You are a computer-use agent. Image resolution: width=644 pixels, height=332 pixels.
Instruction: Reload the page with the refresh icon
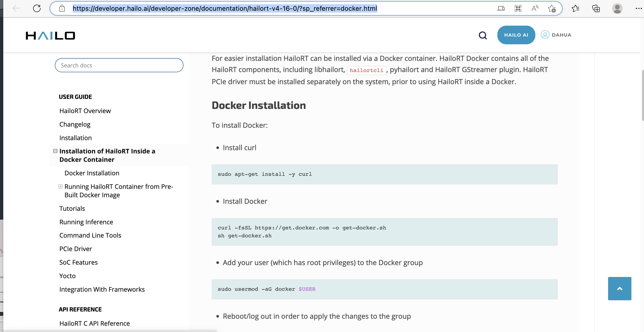[x=37, y=8]
